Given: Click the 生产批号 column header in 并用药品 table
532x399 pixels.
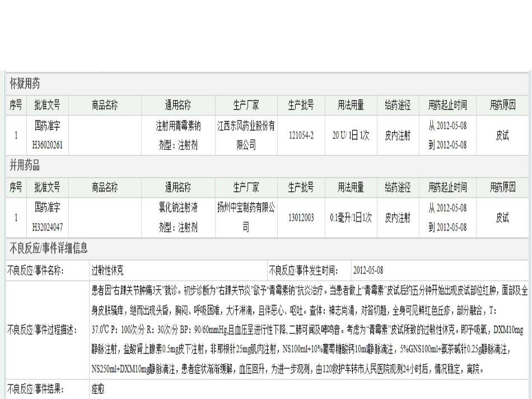Looking at the screenshot, I should [x=301, y=187].
